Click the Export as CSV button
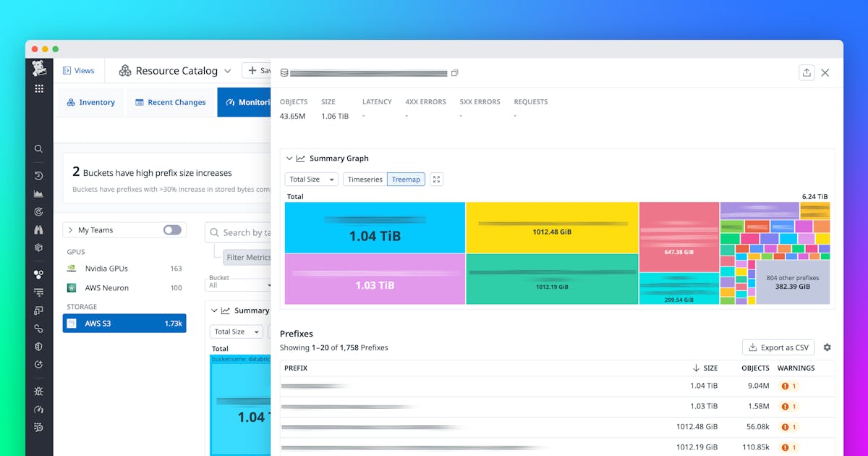Screen dimensions: 868x456 pyautogui.click(x=778, y=347)
